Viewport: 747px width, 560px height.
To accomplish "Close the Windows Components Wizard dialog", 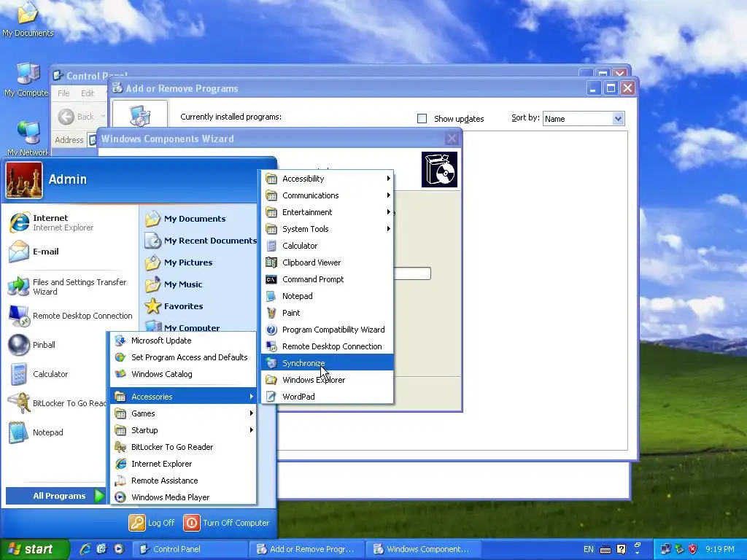I will click(452, 139).
